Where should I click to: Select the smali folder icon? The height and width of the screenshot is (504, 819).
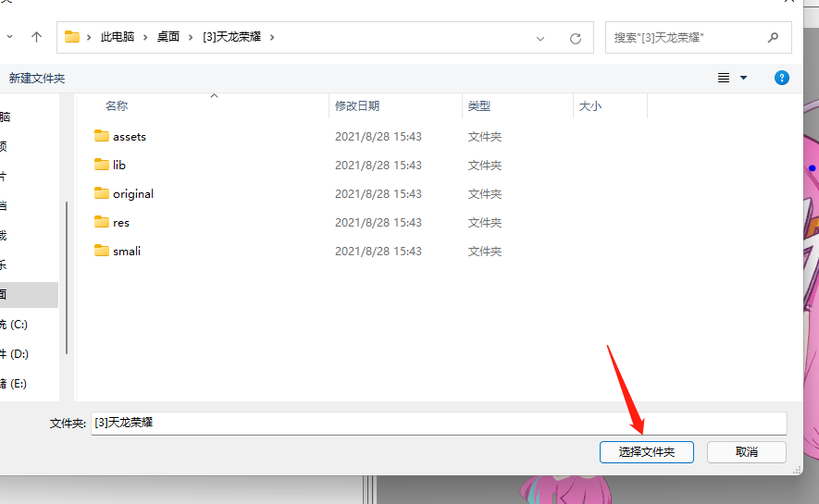tap(102, 251)
